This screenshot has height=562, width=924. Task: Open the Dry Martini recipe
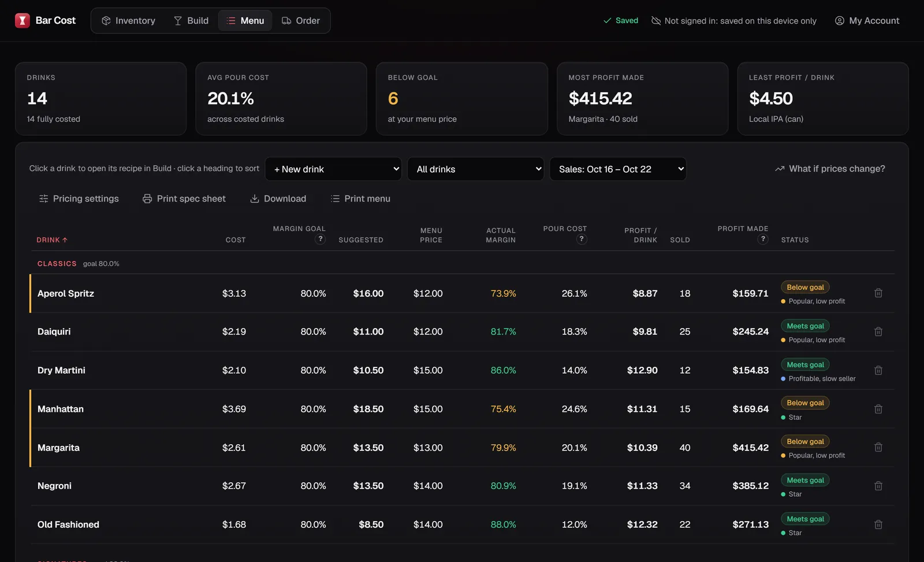click(61, 370)
